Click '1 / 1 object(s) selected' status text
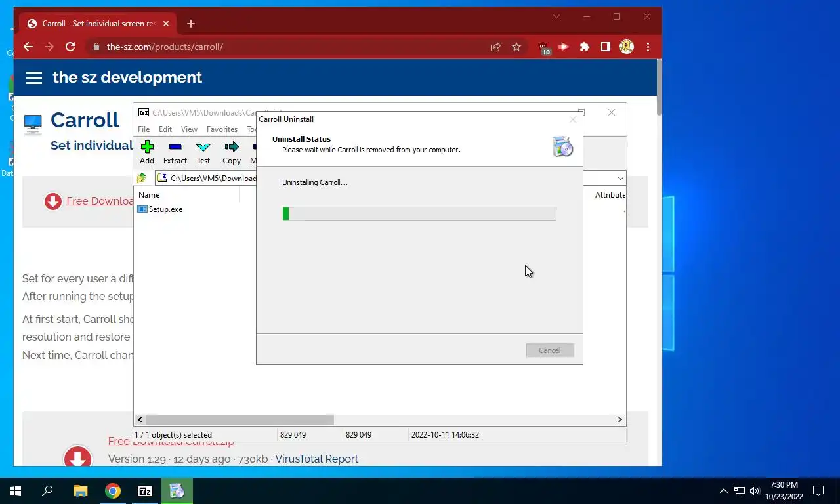The height and width of the screenshot is (504, 840). 173,435
